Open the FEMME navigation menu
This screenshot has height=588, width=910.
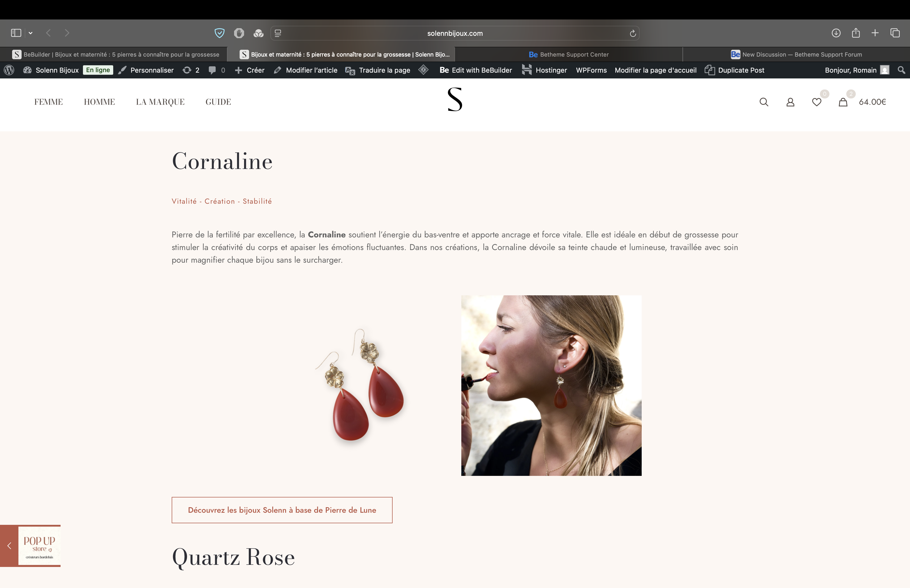(48, 102)
